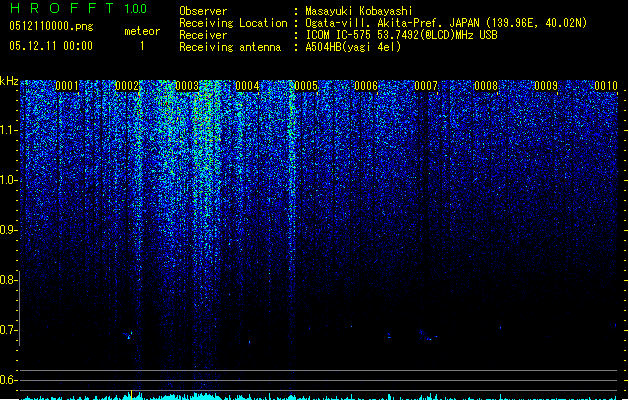Click time marker 0008
This screenshot has width=629, height=400.
tap(486, 86)
